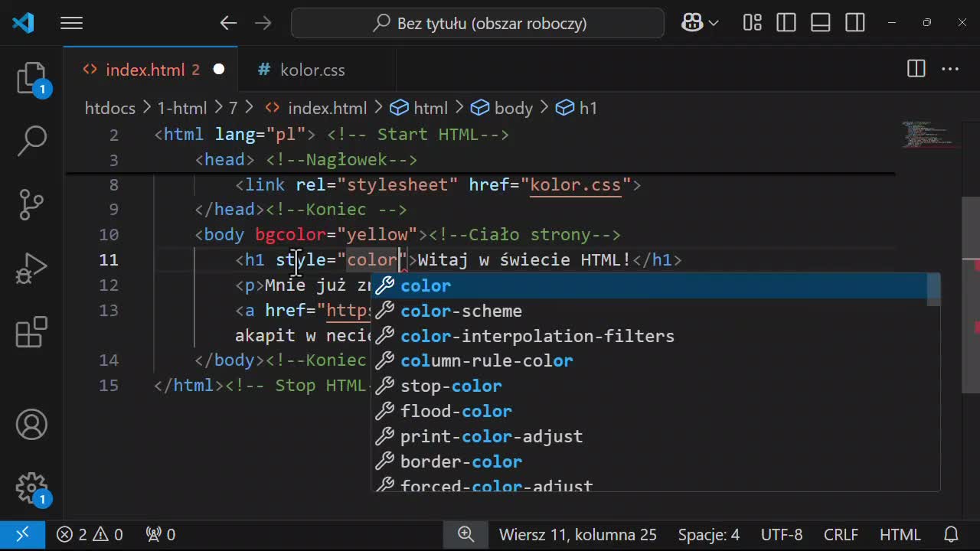Open Source Control view
Image resolution: width=980 pixels, height=551 pixels.
[x=32, y=204]
